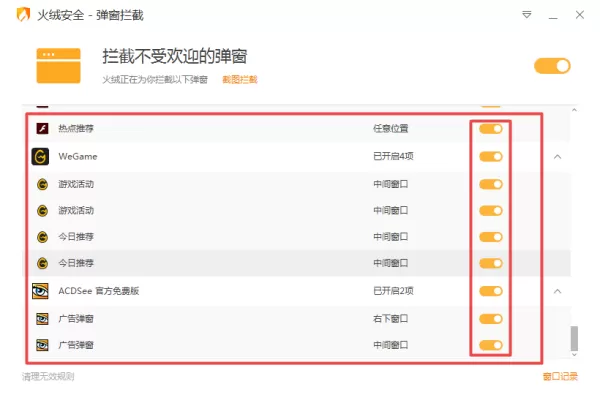Click the ACDSee 官方免费版 eye icon
600x395 pixels.
point(40,291)
